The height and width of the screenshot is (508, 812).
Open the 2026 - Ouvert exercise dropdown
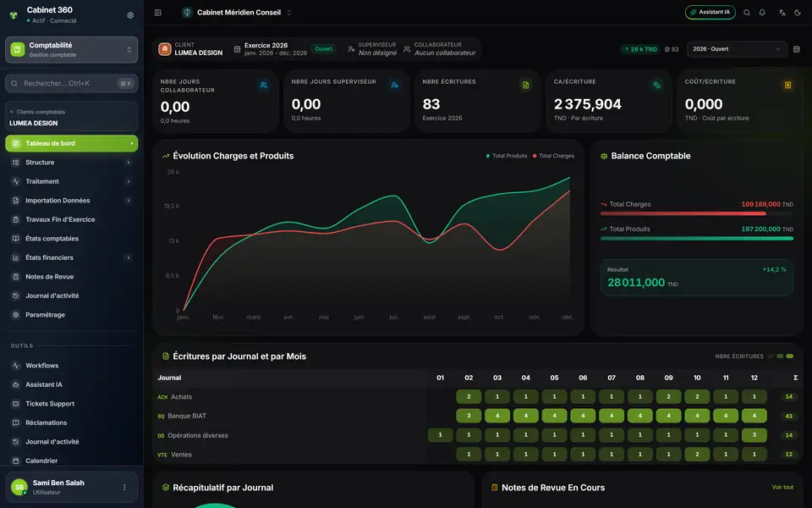click(737, 49)
